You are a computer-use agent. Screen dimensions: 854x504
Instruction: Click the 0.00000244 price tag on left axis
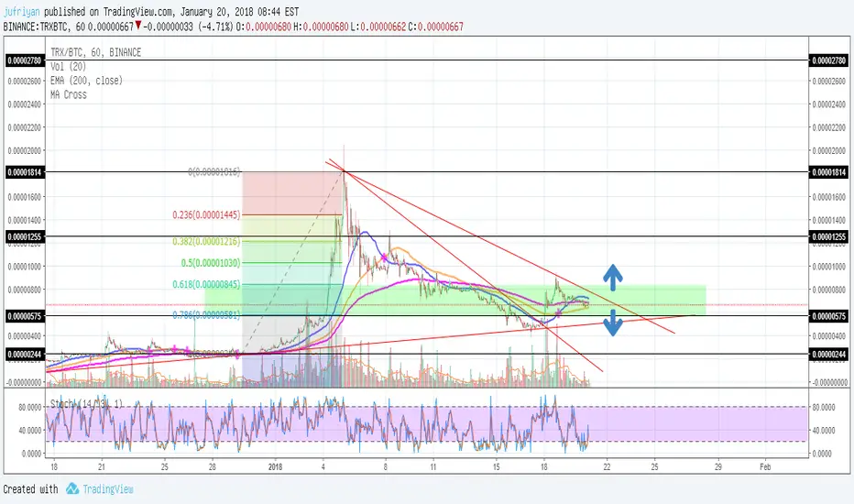(24, 354)
